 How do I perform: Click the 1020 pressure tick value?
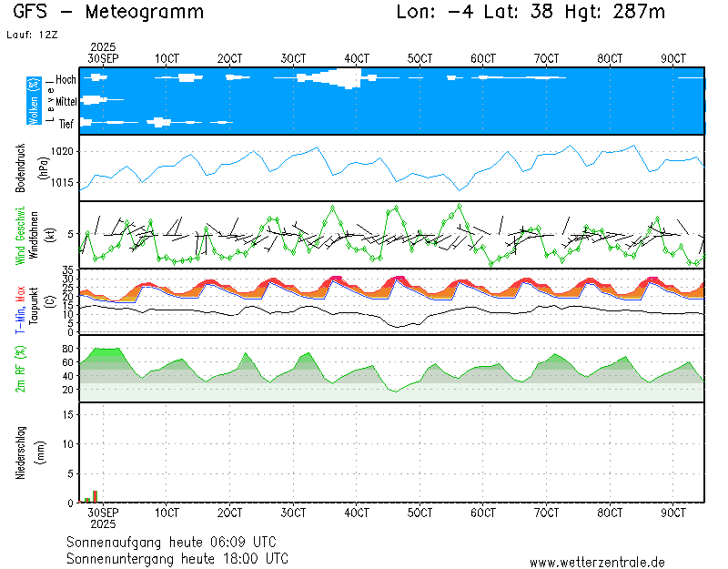tap(62, 151)
